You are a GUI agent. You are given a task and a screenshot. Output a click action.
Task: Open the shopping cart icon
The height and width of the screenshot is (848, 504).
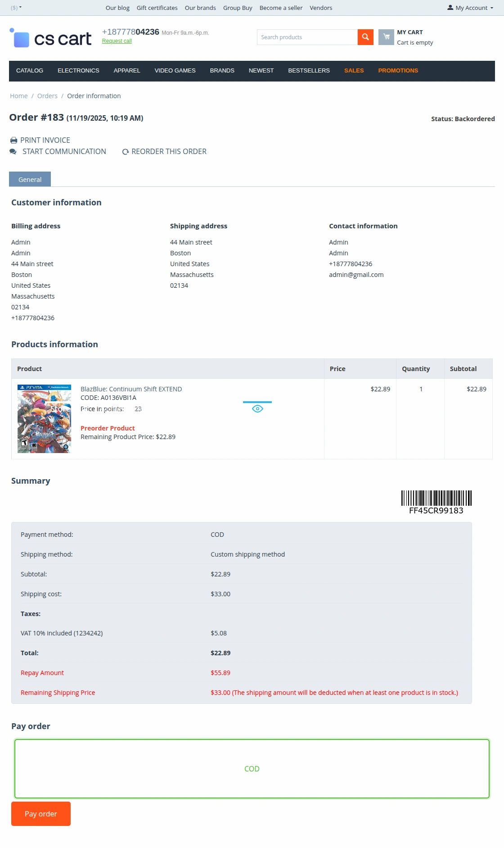(386, 37)
